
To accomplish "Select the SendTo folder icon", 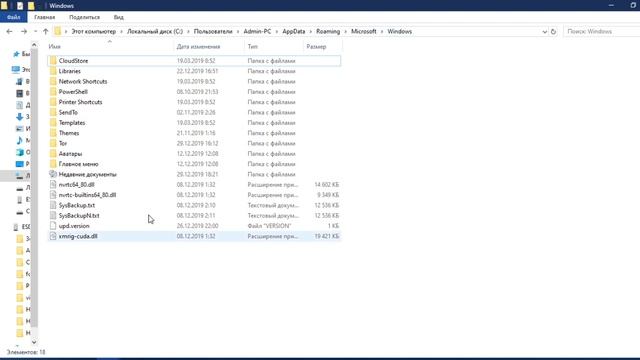I will pos(53,112).
